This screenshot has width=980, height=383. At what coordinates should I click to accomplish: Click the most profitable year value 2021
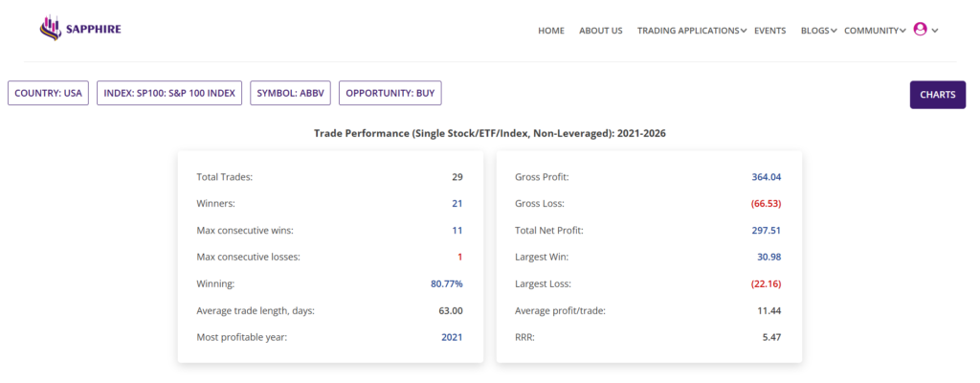point(451,337)
